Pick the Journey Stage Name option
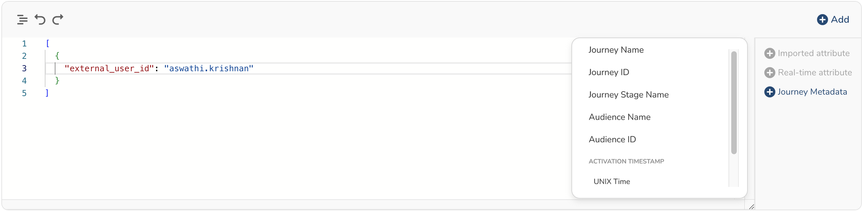This screenshot has width=868, height=212. coord(628,95)
